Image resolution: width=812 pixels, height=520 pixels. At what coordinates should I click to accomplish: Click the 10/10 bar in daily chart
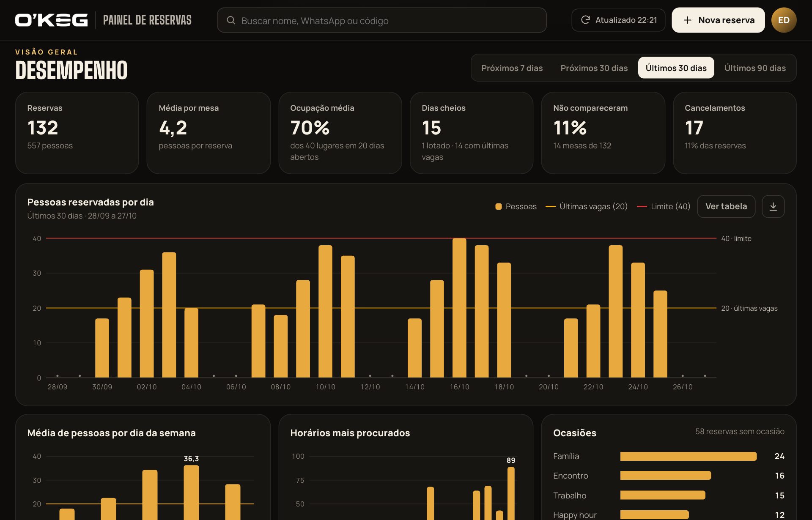pyautogui.click(x=325, y=311)
